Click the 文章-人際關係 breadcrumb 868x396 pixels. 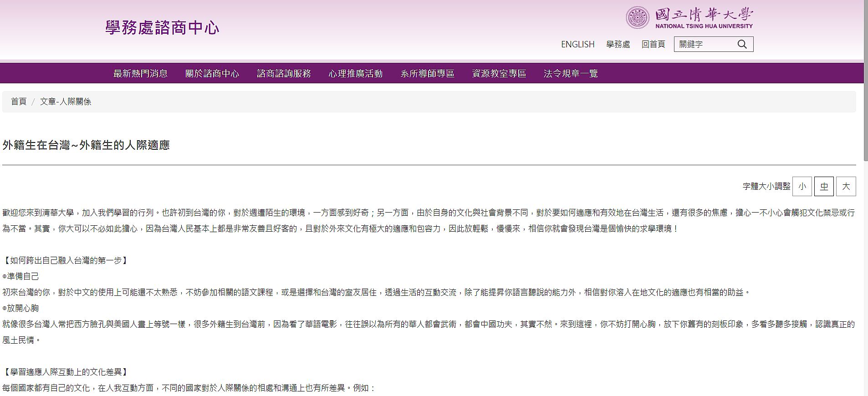66,102
